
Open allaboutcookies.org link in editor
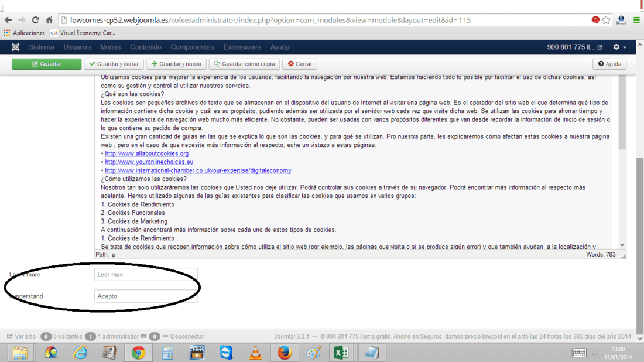tap(146, 153)
